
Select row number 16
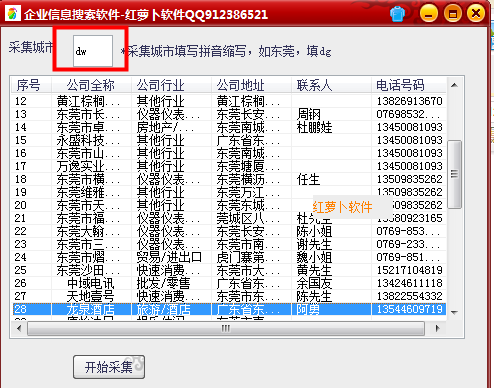click(20, 153)
